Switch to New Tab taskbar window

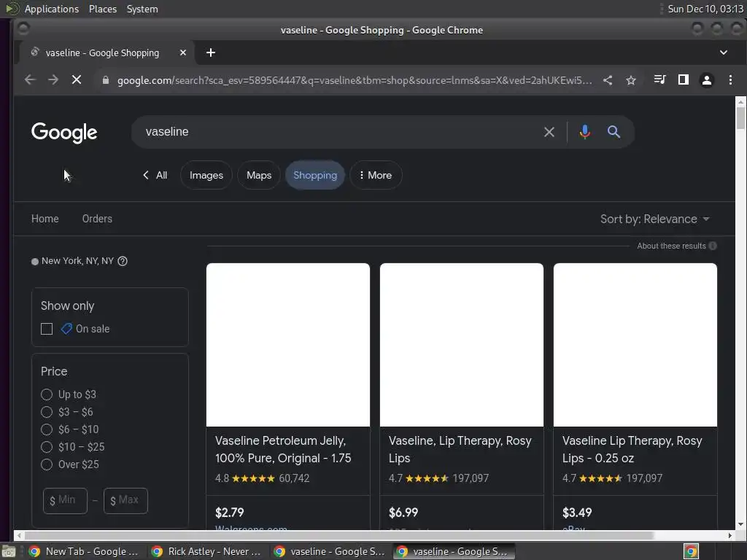(84, 551)
